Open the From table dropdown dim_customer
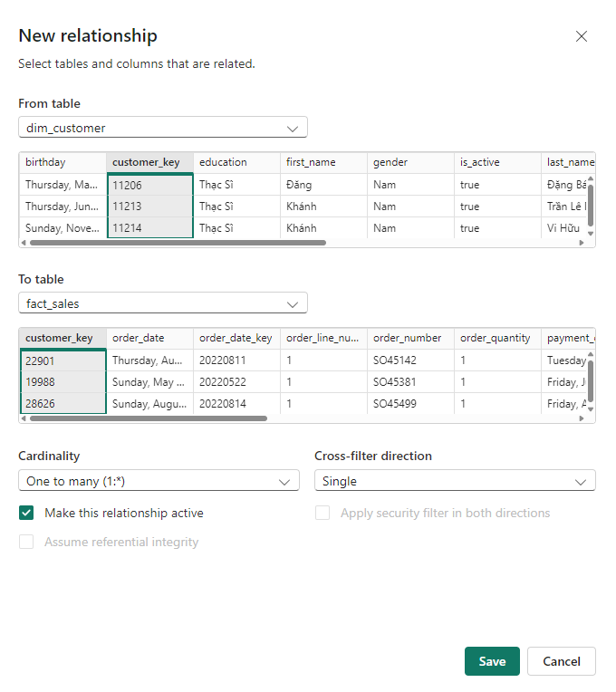616x692 pixels. coord(163,128)
